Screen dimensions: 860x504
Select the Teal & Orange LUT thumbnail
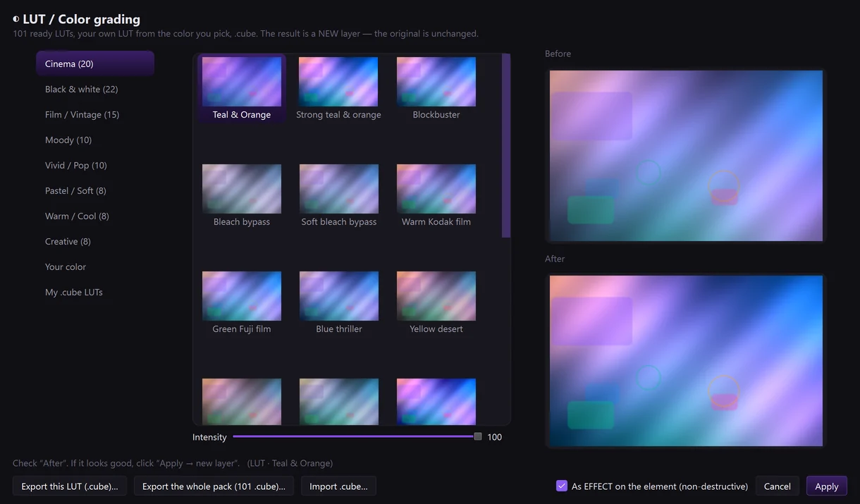242,89
